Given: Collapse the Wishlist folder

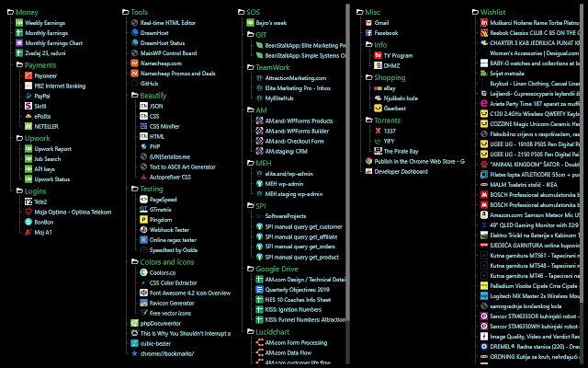Looking at the screenshot, I should tap(475, 12).
